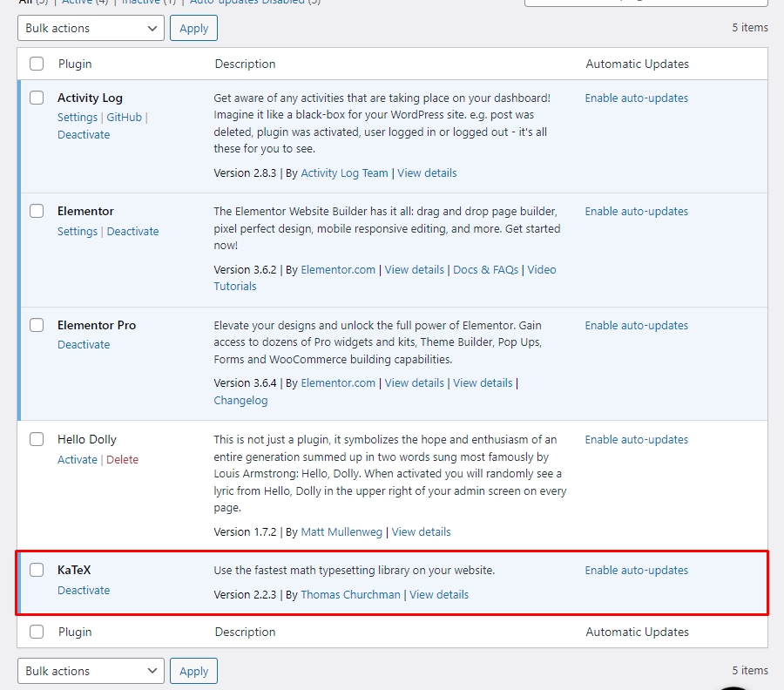Check the Activity Log plugin checkbox
This screenshot has height=690, width=784.
[37, 98]
